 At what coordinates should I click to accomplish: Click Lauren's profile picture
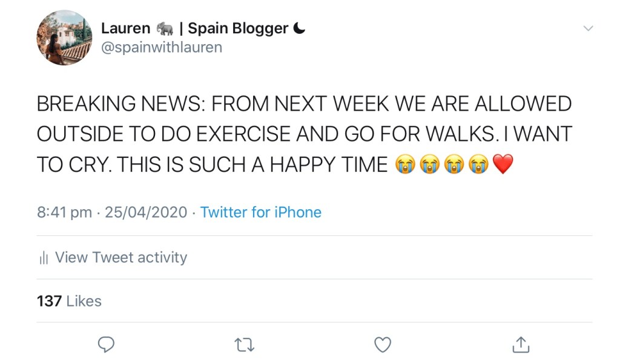click(64, 38)
